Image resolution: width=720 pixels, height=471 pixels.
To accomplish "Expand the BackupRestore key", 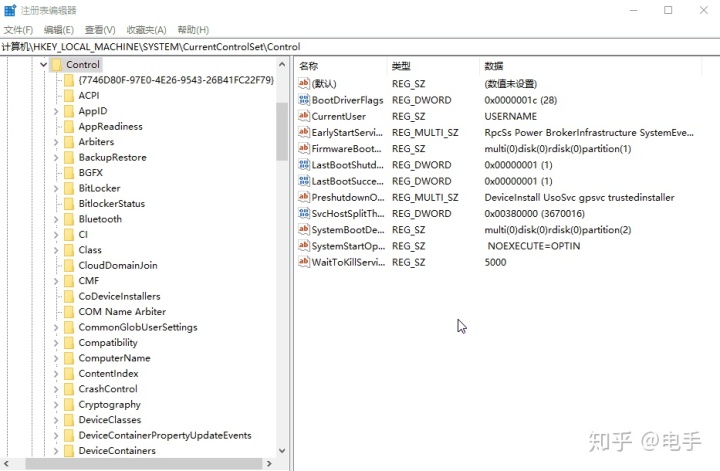I will click(x=56, y=157).
